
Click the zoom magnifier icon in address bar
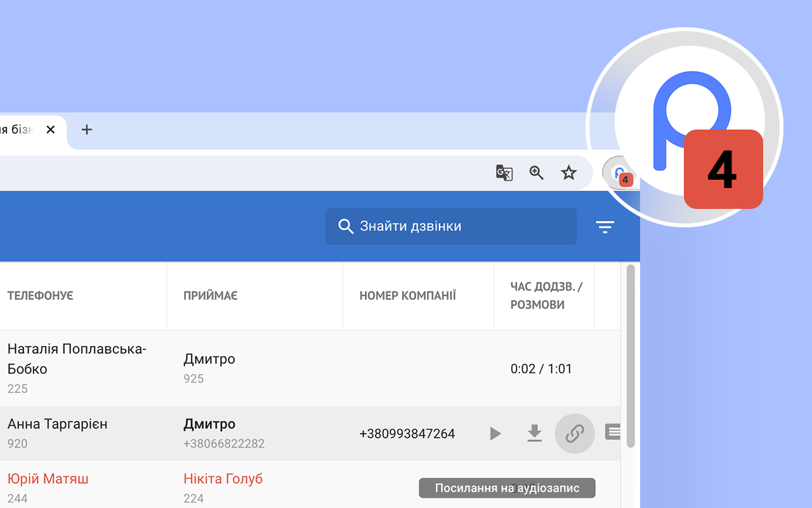[537, 173]
